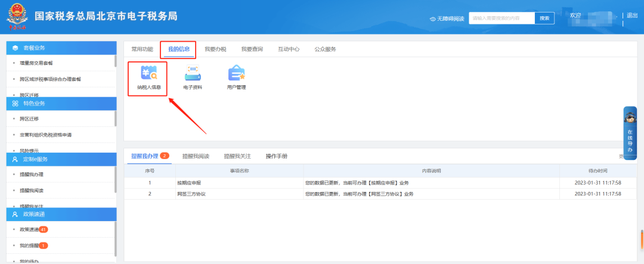Open 提醒我阅读 under 定制e服务 sidebar
Image resolution: width=644 pixels, height=264 pixels.
click(32, 191)
